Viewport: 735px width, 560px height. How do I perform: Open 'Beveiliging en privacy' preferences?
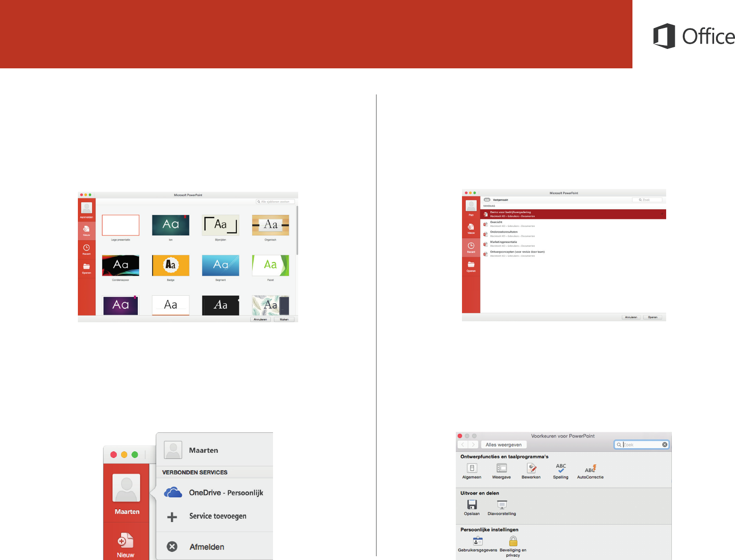(x=513, y=547)
